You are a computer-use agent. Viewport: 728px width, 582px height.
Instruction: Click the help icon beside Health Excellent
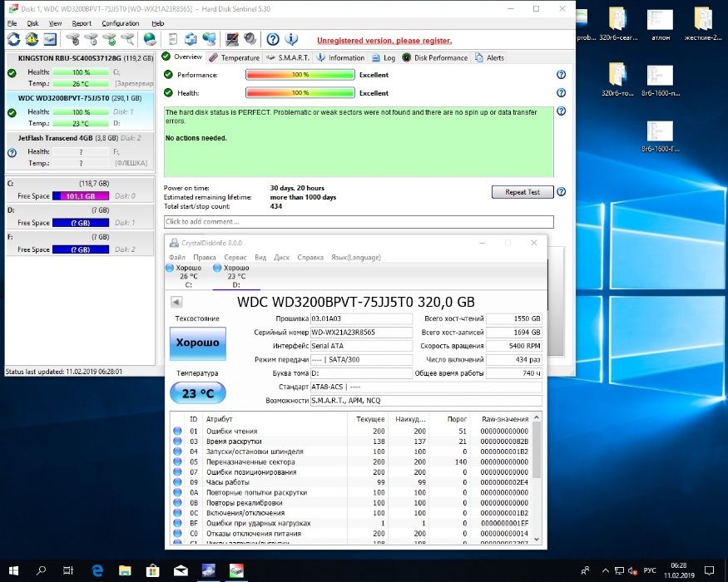(561, 93)
